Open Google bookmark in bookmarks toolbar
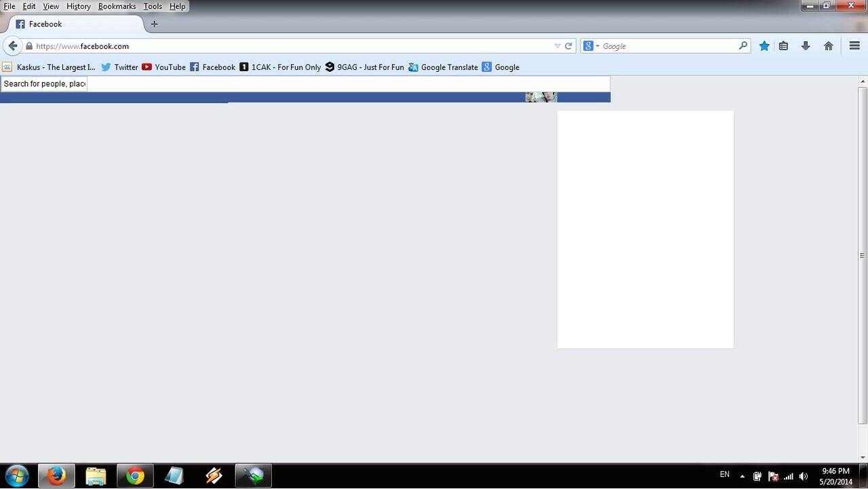This screenshot has height=489, width=868. coord(500,67)
